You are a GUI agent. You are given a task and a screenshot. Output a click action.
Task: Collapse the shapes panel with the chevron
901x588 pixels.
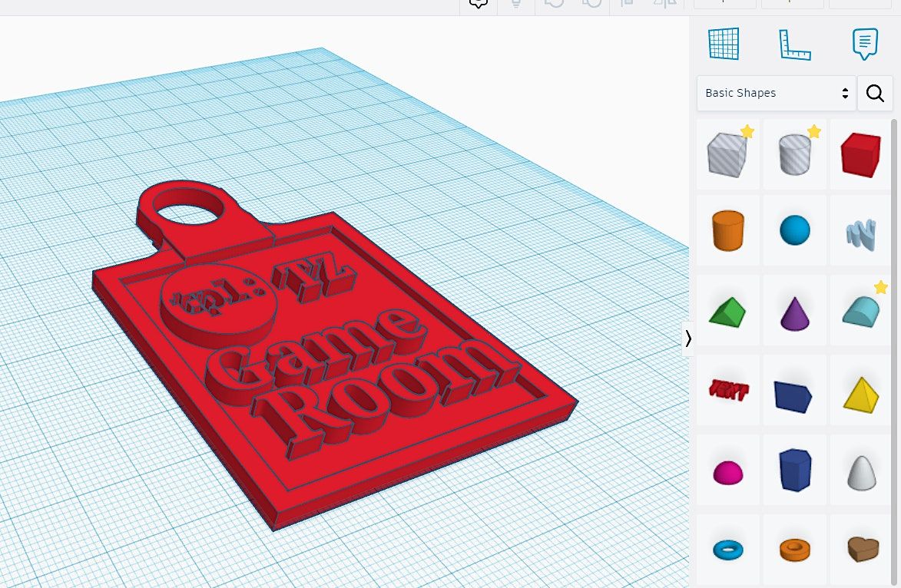pyautogui.click(x=687, y=338)
